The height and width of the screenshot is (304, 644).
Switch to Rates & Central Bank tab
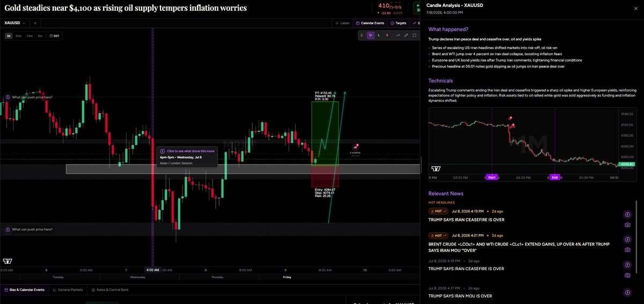click(110, 290)
